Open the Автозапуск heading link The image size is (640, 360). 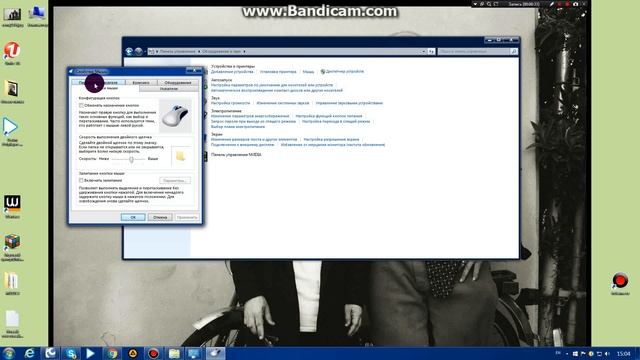pos(221,80)
